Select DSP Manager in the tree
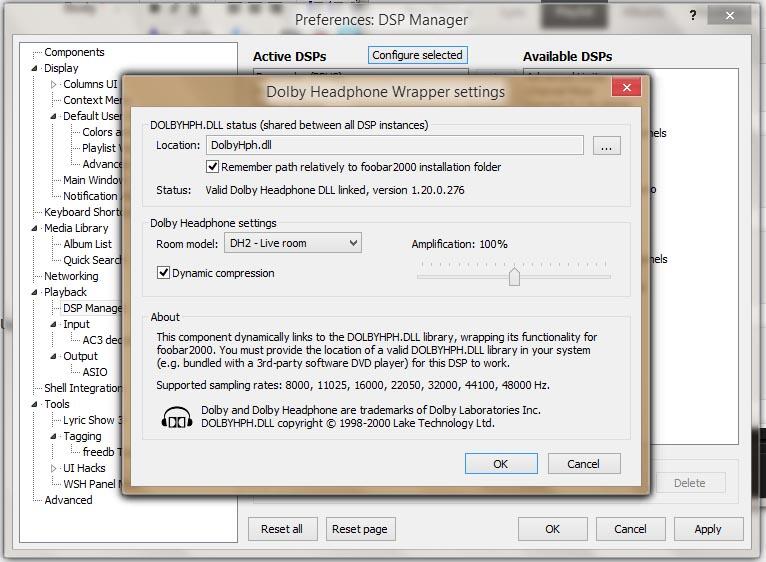This screenshot has height=562, width=766. point(92,308)
